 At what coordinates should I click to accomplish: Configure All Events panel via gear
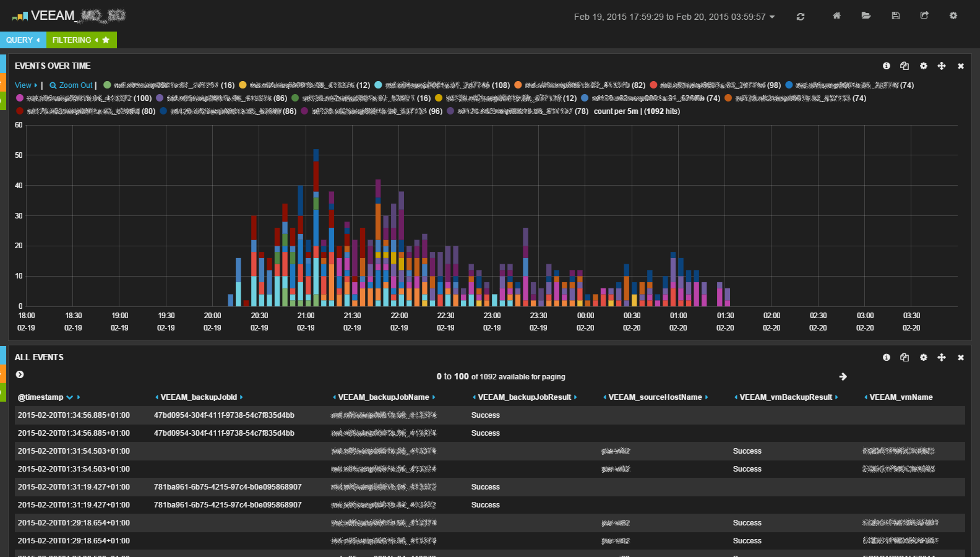(924, 357)
